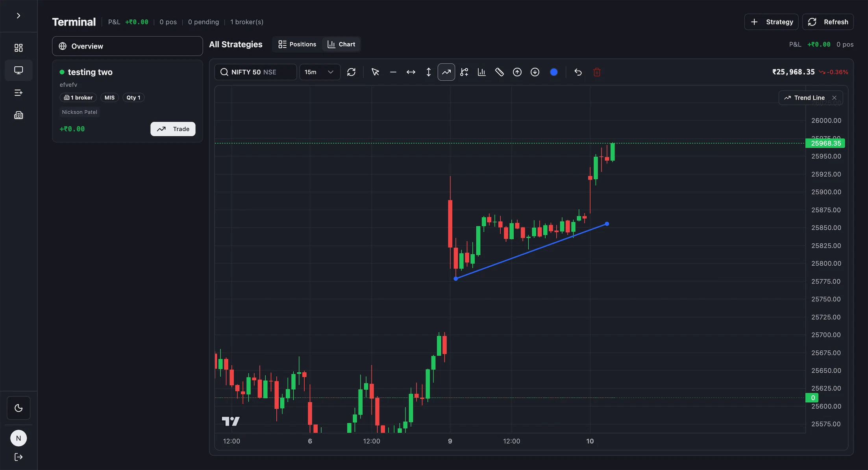This screenshot has height=470, width=868.
Task: Log out using the sidebar exit icon
Action: (x=19, y=457)
